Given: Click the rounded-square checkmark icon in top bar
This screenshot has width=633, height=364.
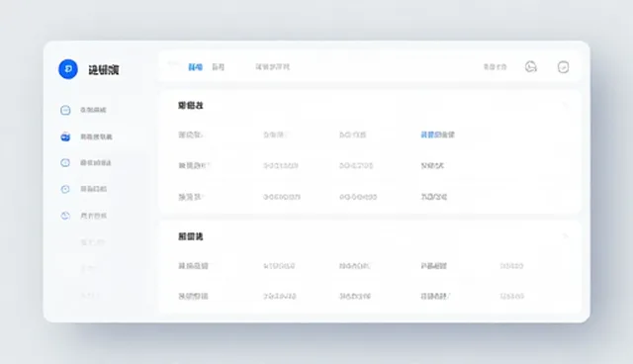Looking at the screenshot, I should pyautogui.click(x=563, y=67).
